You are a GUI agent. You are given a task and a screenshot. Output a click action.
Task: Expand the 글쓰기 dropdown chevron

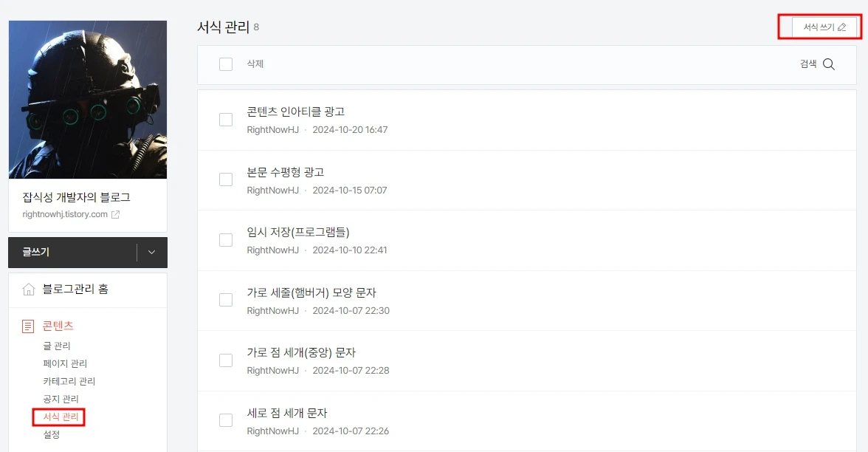click(151, 252)
